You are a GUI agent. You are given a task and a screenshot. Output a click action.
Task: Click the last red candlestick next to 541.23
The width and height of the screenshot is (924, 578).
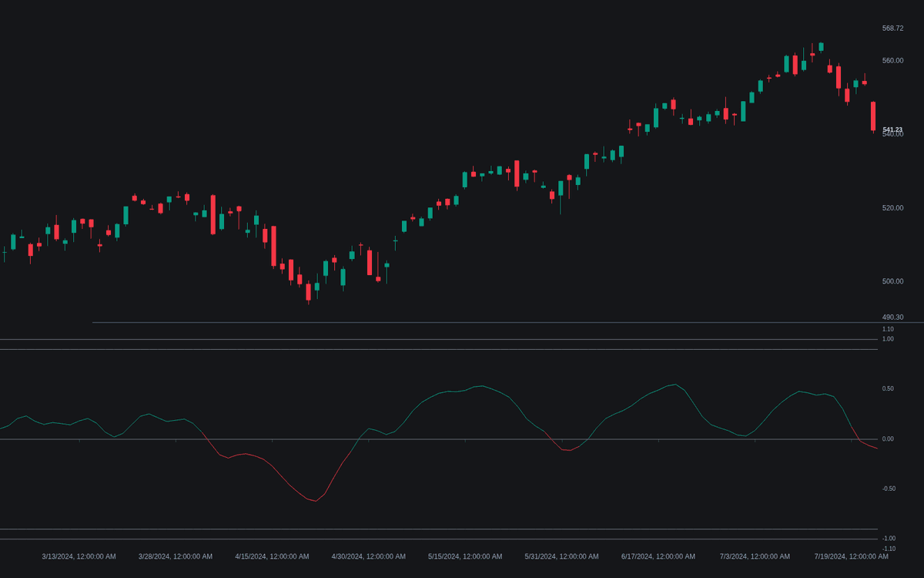873,116
